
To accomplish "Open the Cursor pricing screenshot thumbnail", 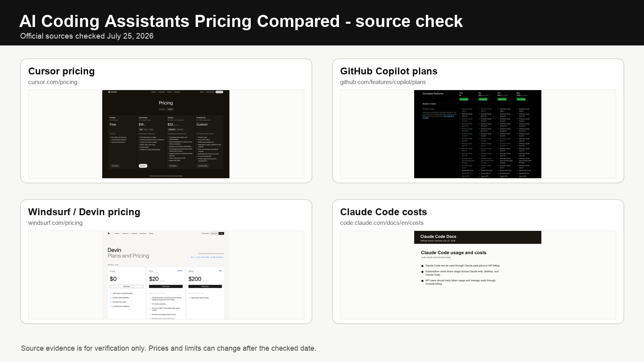I will click(166, 134).
